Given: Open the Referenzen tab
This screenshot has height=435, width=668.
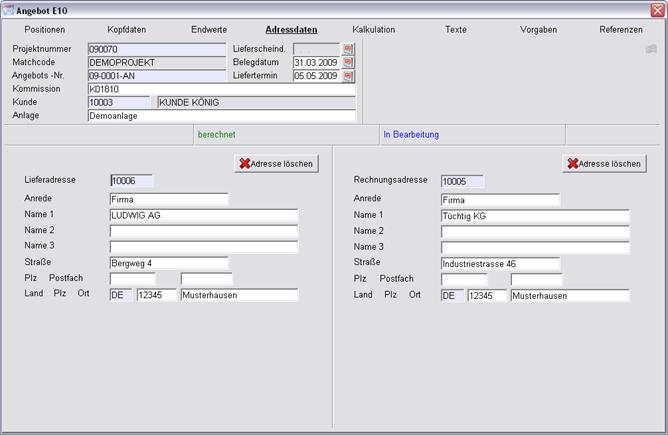Looking at the screenshot, I should click(621, 30).
